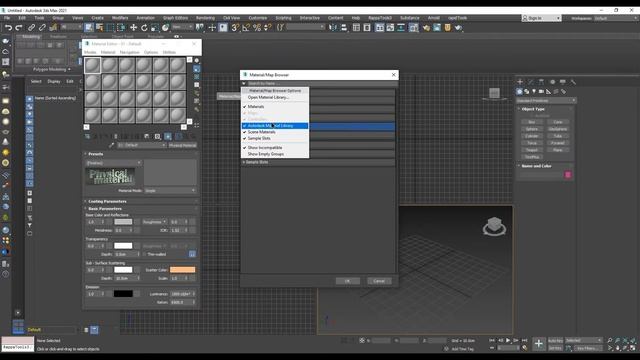Toggle the Thin-walled checkbox
Viewport: 640px width, 360px height.
[x=144, y=254]
